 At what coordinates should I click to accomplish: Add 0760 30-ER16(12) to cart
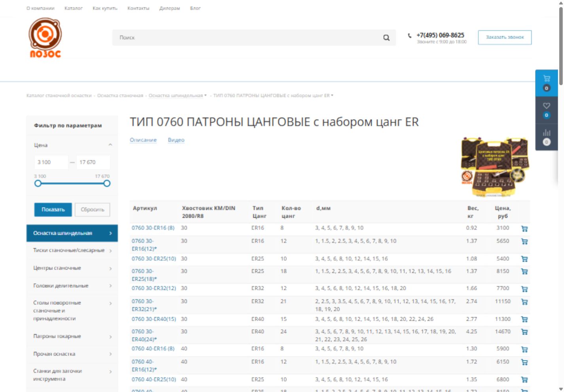coord(524,242)
